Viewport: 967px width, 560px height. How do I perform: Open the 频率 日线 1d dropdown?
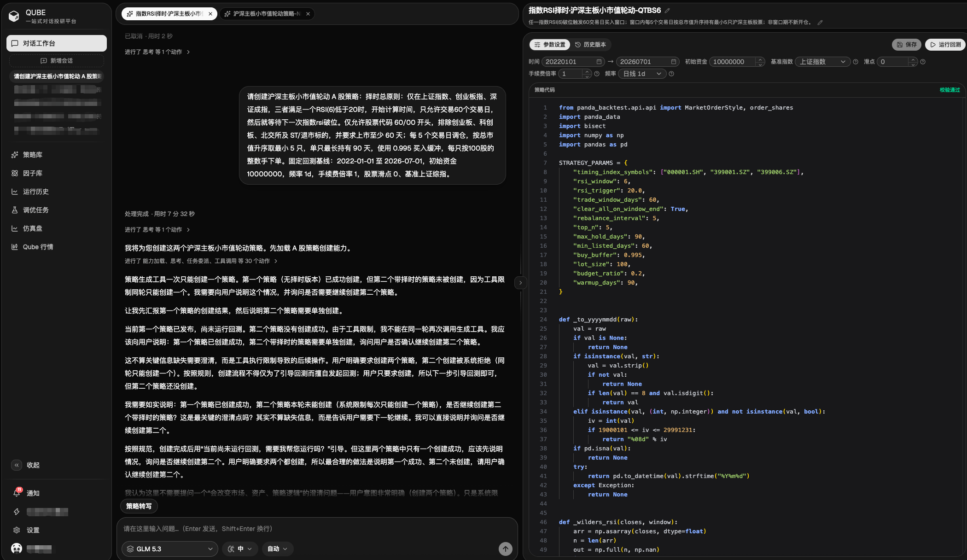coord(642,74)
